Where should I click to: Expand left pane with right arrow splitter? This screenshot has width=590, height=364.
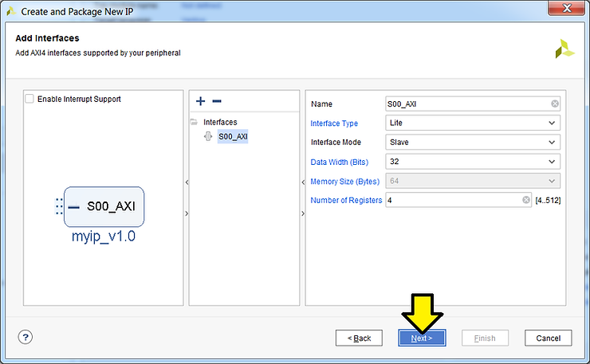coord(187,213)
